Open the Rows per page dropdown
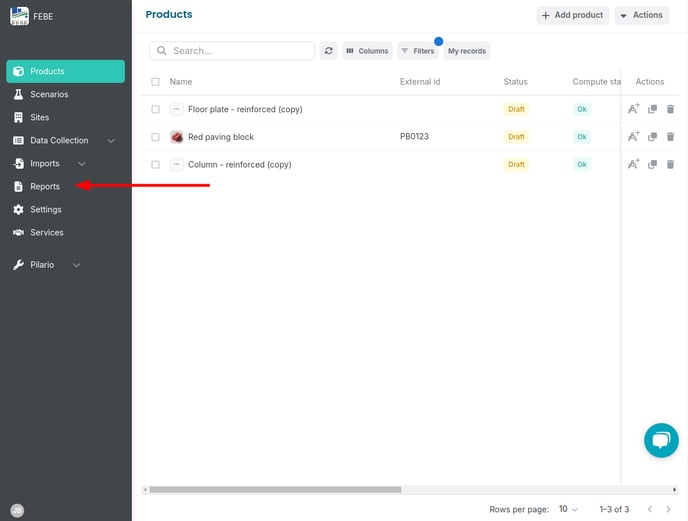The width and height of the screenshot is (688, 521). 568,509
